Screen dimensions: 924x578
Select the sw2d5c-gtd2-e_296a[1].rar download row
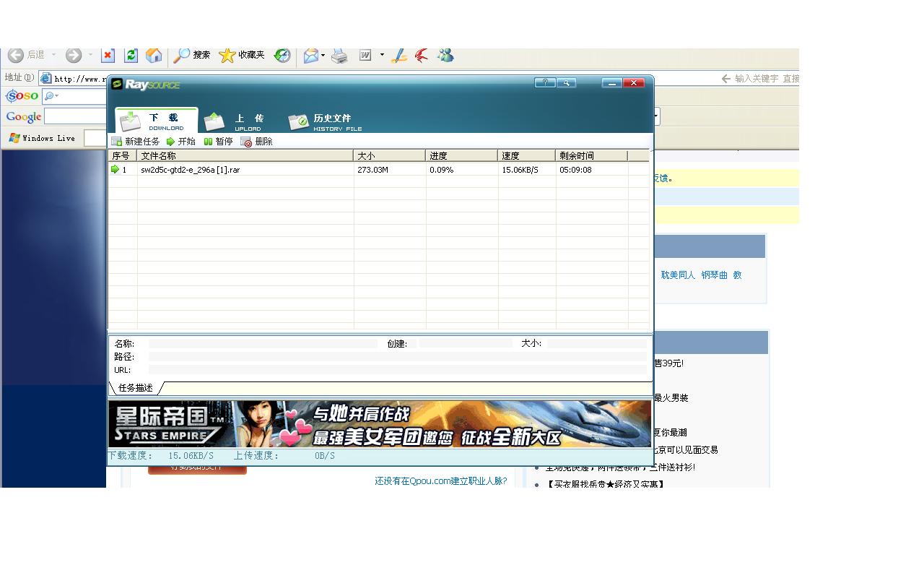point(190,170)
